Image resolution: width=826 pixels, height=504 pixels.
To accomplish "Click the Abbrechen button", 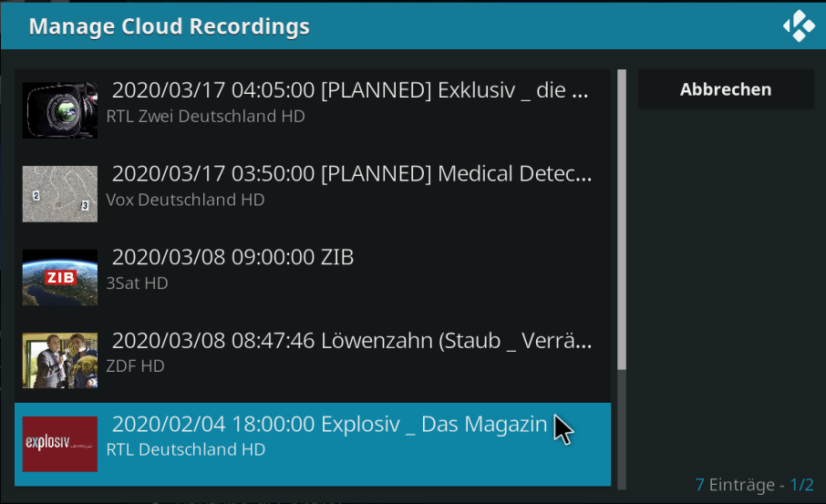I will click(726, 89).
